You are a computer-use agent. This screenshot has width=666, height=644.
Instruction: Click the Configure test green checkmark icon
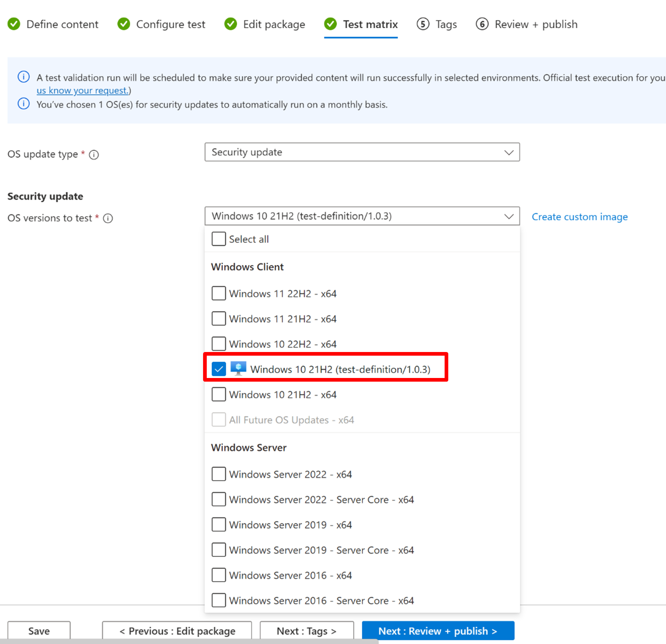point(124,24)
